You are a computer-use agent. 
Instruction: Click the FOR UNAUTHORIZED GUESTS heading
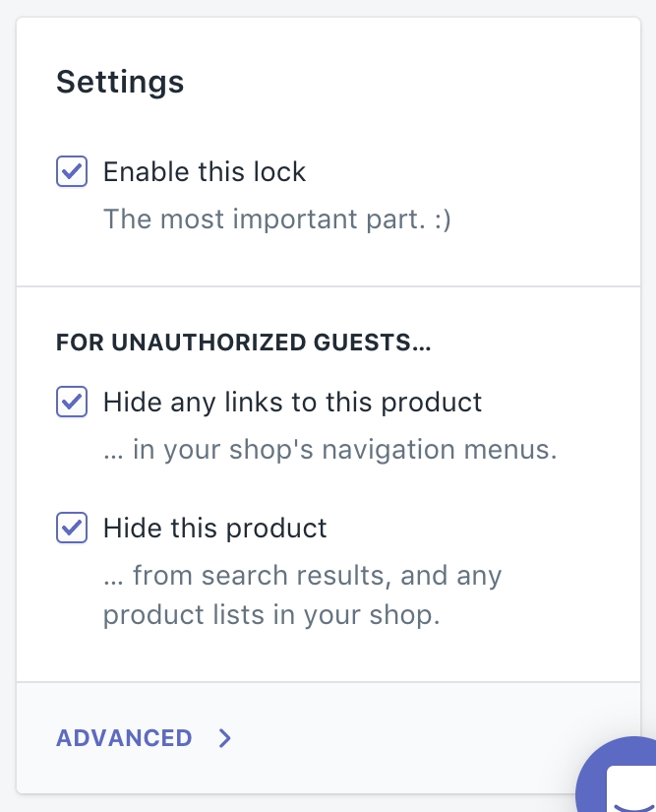point(245,344)
